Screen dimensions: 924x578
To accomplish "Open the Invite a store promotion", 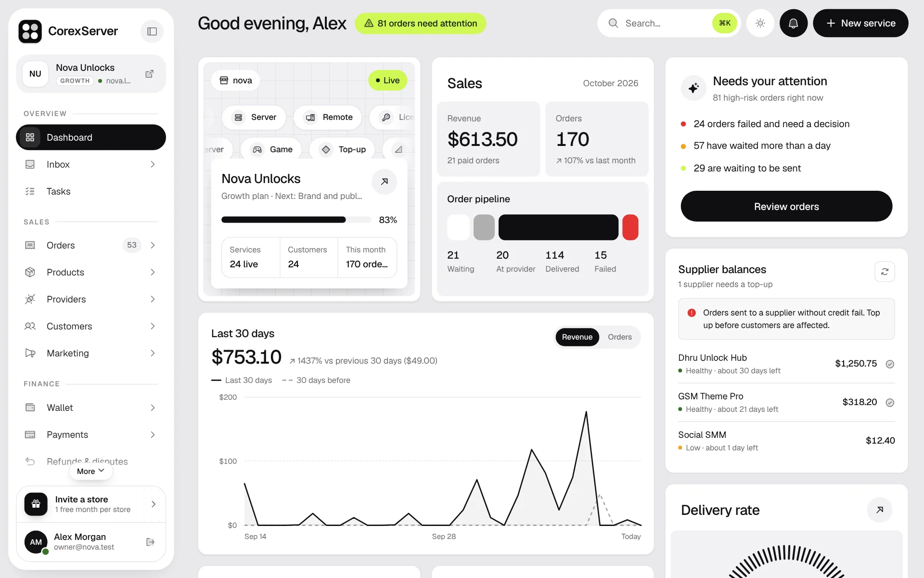I will [x=91, y=504].
